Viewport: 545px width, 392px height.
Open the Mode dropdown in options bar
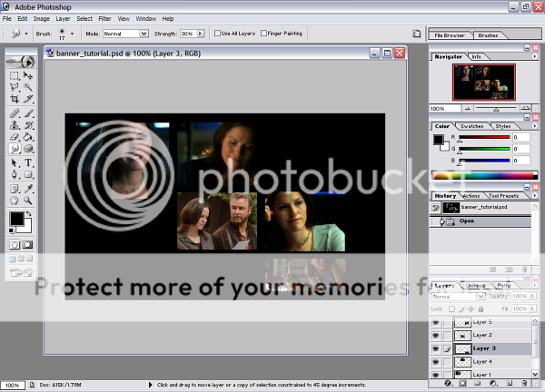click(x=123, y=34)
